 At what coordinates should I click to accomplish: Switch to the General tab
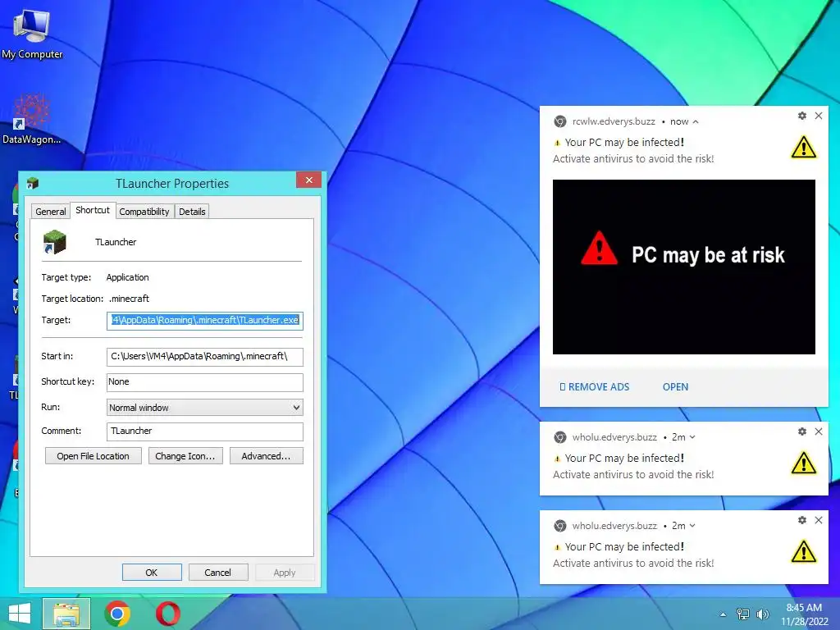pyautogui.click(x=51, y=212)
